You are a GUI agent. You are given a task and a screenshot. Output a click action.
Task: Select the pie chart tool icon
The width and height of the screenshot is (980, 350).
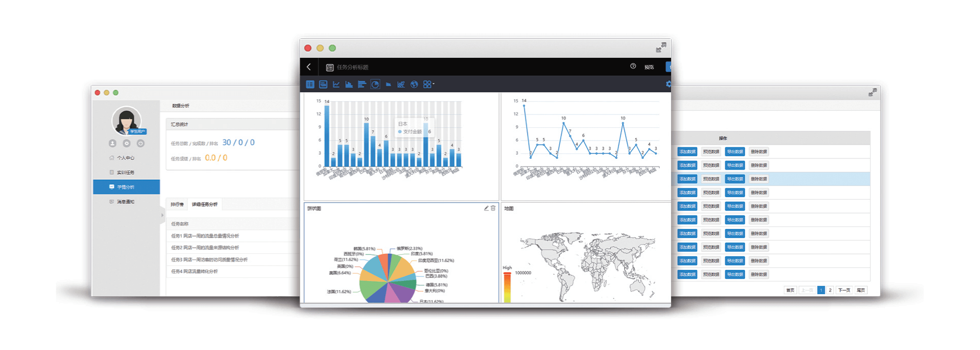point(375,84)
